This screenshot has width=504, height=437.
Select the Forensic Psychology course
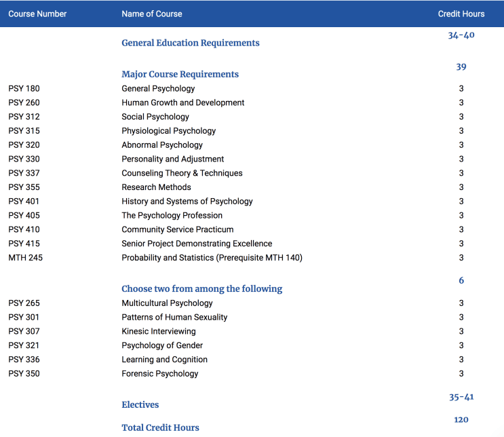point(160,374)
